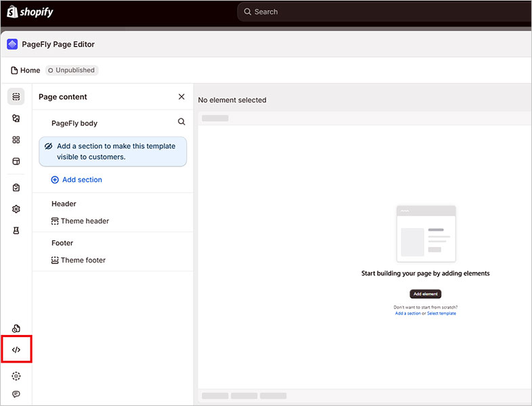Viewport: 532px width, 406px height.
Task: Open the media and shapes sidebar icon
Action: tap(16, 118)
